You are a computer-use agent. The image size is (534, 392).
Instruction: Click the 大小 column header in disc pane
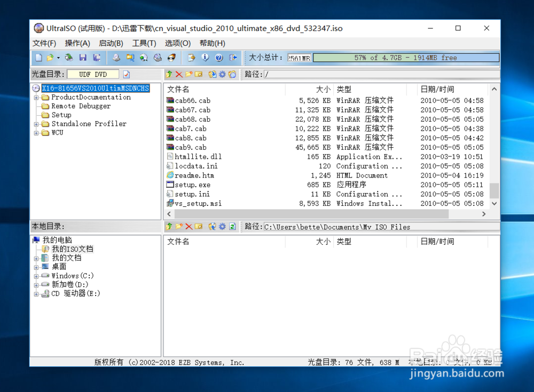click(x=309, y=90)
